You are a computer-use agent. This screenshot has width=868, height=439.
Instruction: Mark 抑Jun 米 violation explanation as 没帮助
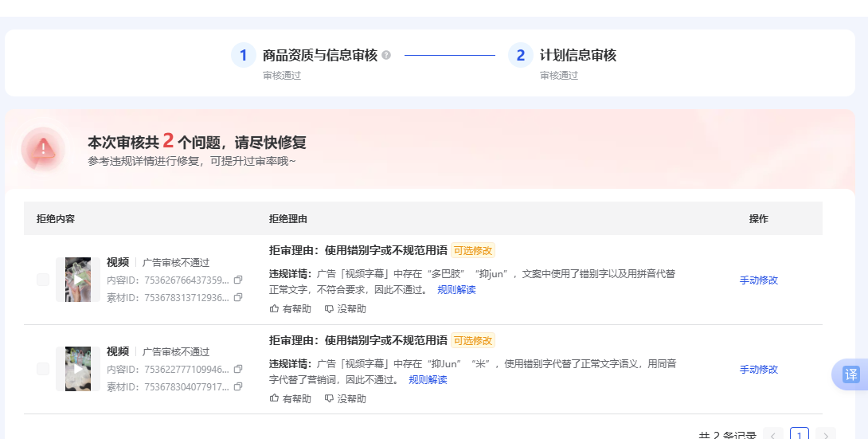[345, 398]
